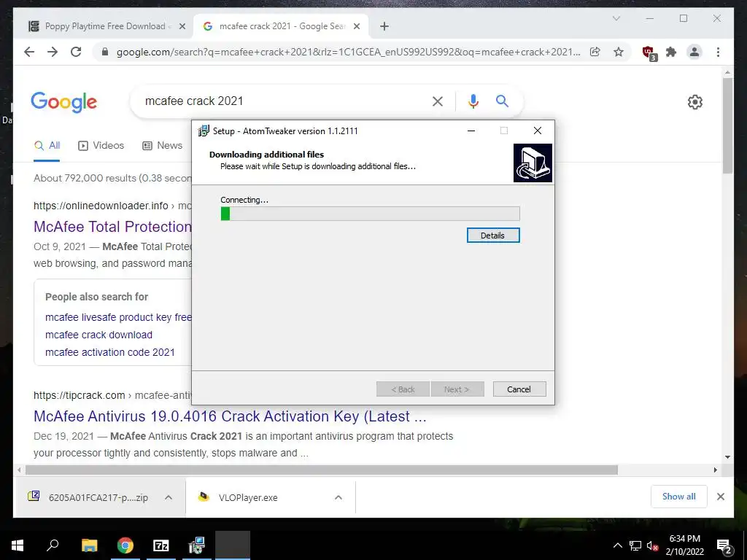Switch to Videos search results
The width and height of the screenshot is (747, 560).
(101, 146)
